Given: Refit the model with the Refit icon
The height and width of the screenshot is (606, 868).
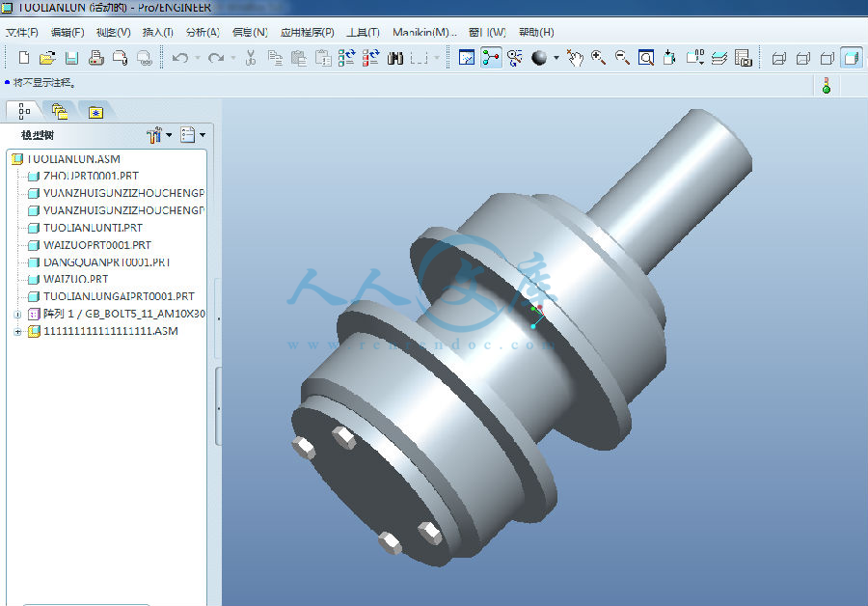Looking at the screenshot, I should pyautogui.click(x=646, y=58).
